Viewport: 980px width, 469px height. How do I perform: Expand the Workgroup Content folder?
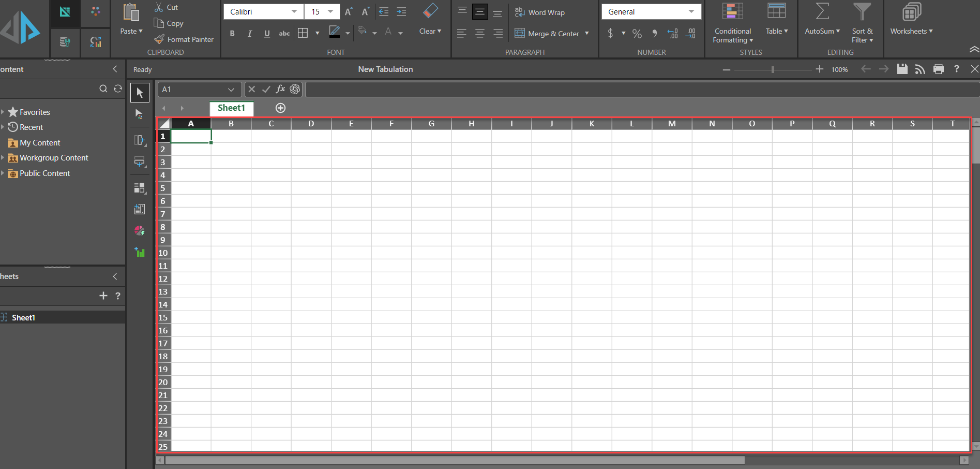3,158
